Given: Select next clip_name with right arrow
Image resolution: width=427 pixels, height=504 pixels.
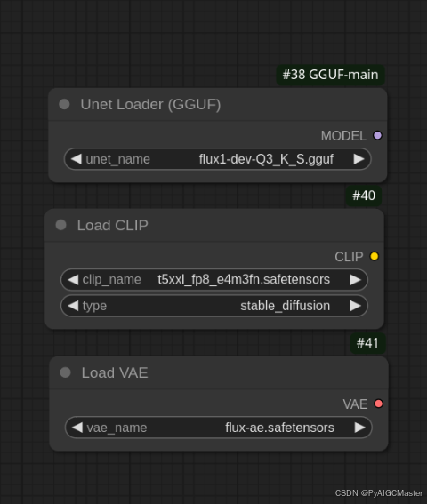Looking at the screenshot, I should (356, 280).
